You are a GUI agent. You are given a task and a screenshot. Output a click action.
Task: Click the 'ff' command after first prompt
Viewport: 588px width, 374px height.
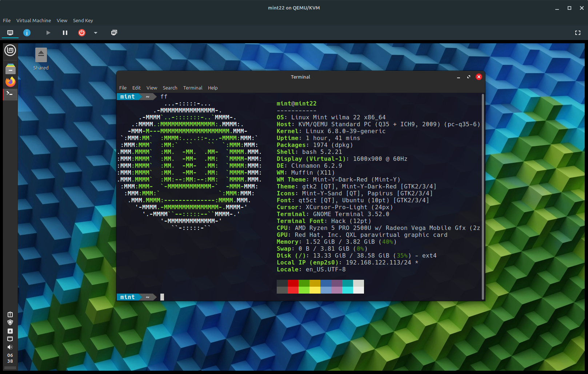point(164,97)
